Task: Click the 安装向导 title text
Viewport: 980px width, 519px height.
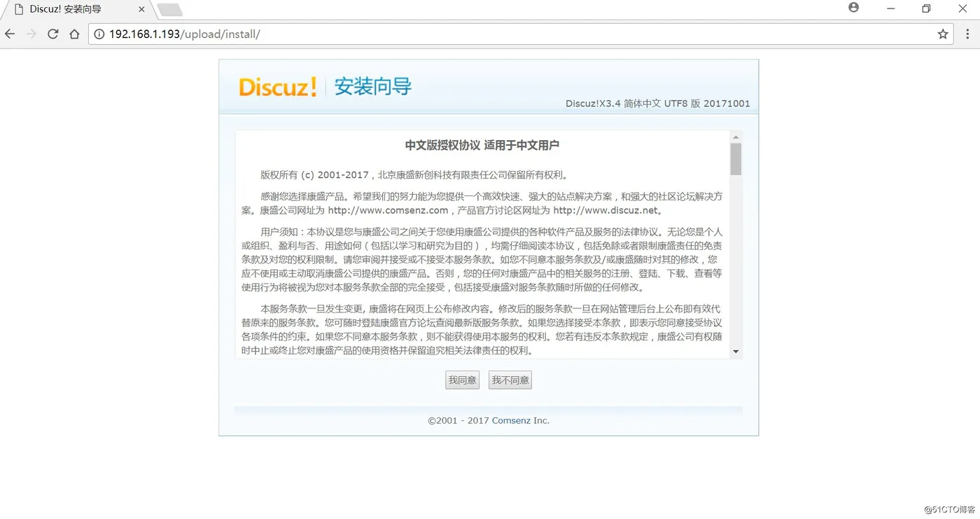Action: (x=373, y=86)
